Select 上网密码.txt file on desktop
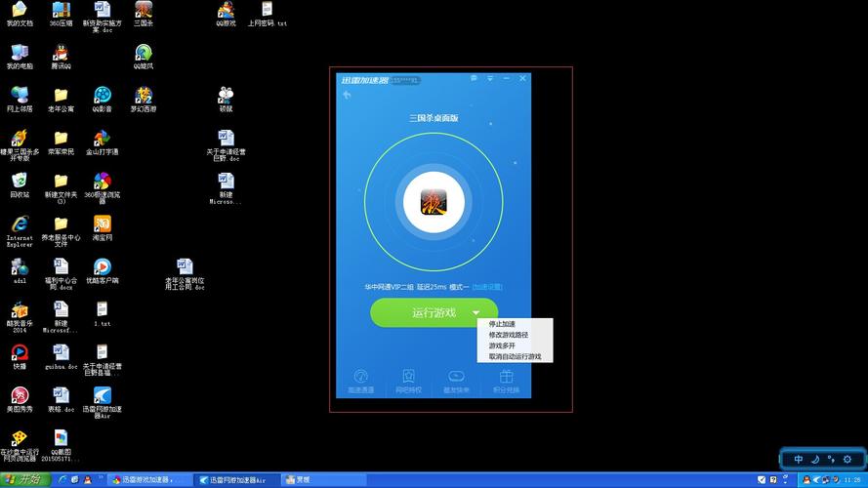868x488 pixels. [267, 14]
